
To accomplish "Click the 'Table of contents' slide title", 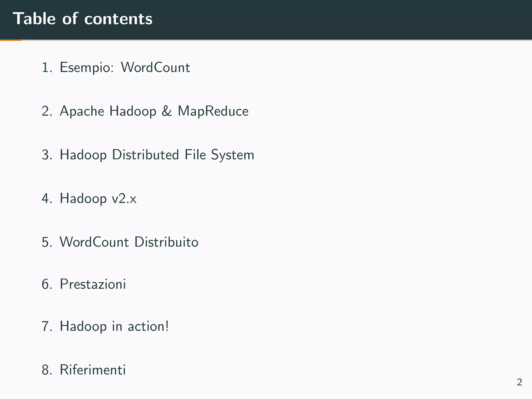I will pyautogui.click(x=83, y=19).
